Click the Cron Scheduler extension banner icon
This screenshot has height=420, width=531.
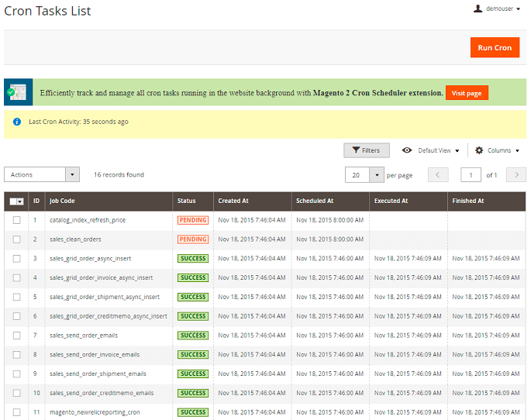tap(18, 92)
